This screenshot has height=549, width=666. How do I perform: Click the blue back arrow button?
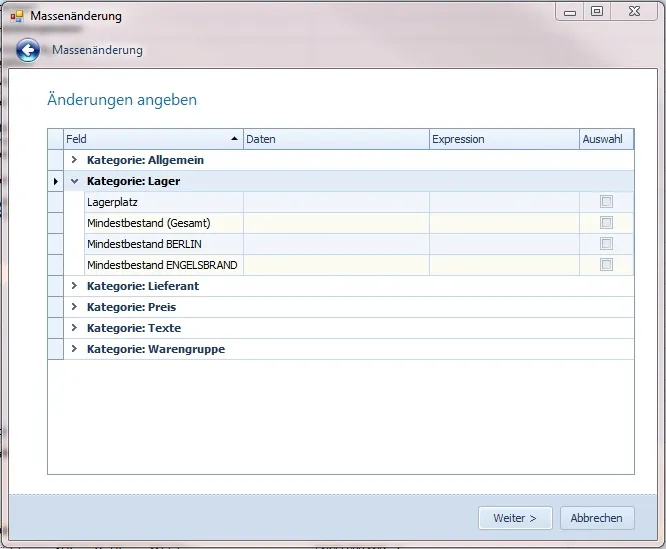[28, 51]
